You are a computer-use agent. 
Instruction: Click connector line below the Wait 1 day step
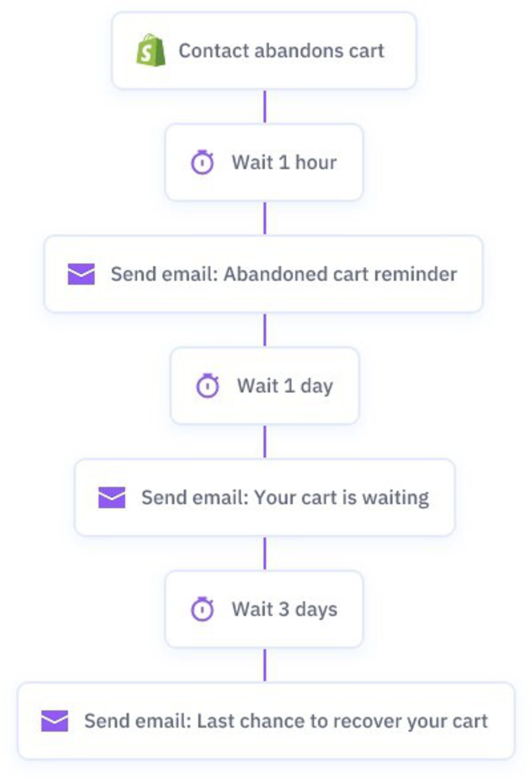tap(265, 442)
